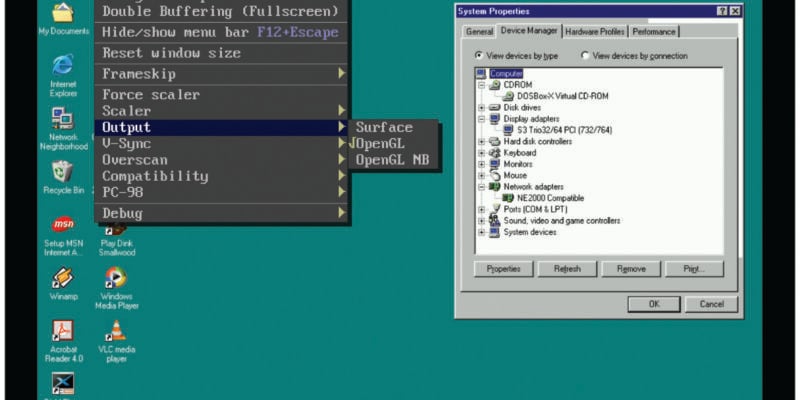Click Sound, video and game controllers icon
This screenshot has width=800, height=400.
click(495, 220)
